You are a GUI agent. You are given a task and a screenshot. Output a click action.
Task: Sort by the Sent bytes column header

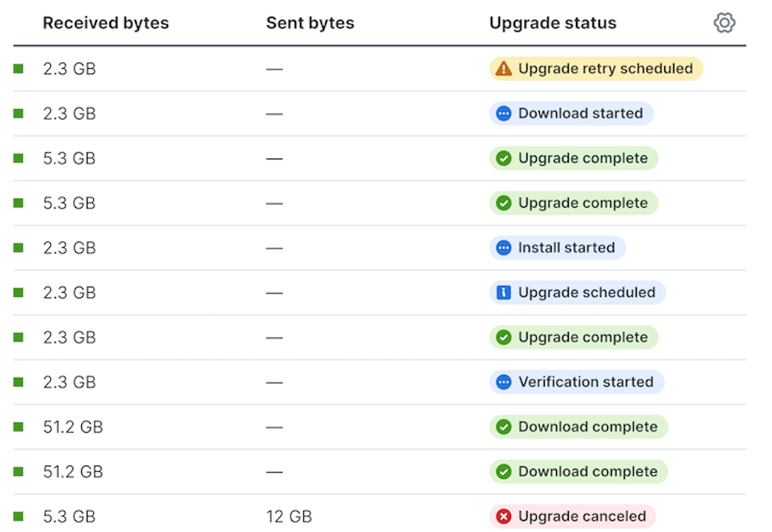tap(310, 23)
